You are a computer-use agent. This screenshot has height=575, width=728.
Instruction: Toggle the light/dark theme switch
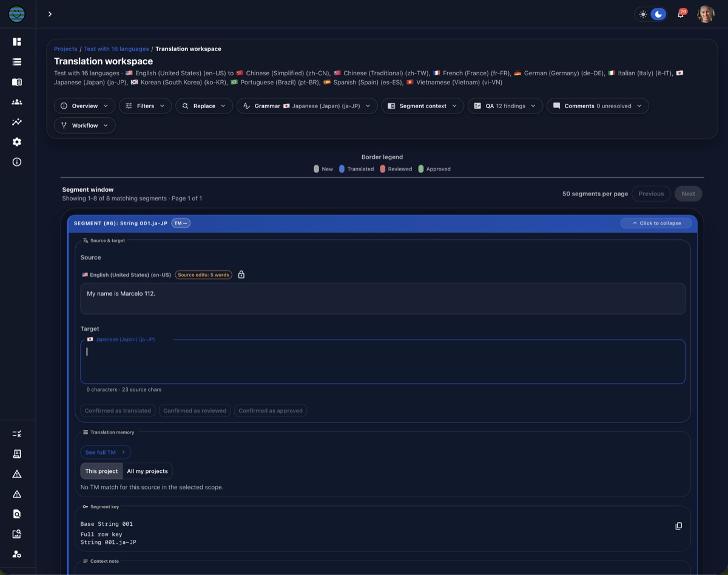point(650,14)
